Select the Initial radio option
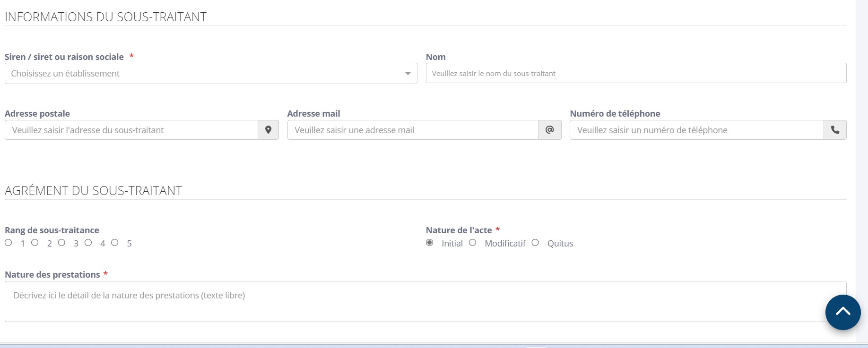 click(430, 243)
